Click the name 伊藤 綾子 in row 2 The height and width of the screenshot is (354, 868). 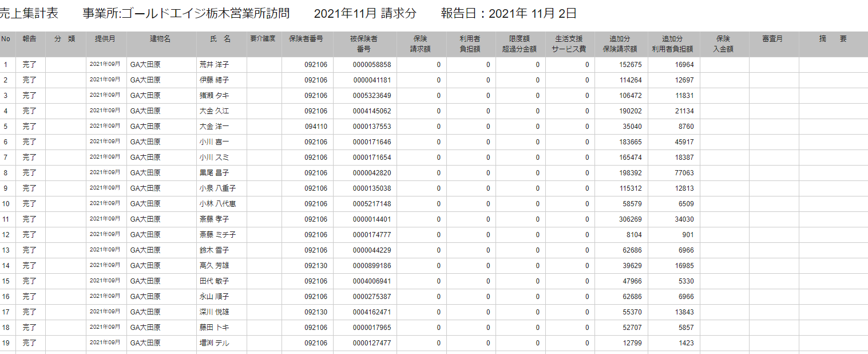[x=214, y=80]
